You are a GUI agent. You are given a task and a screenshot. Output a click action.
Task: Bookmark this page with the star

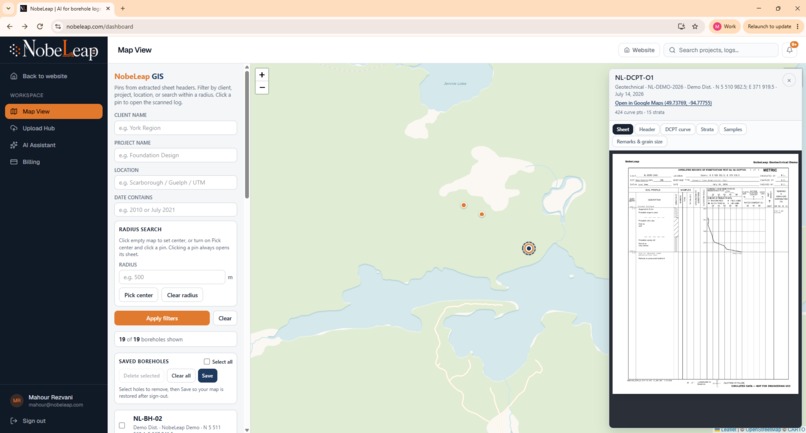point(695,26)
